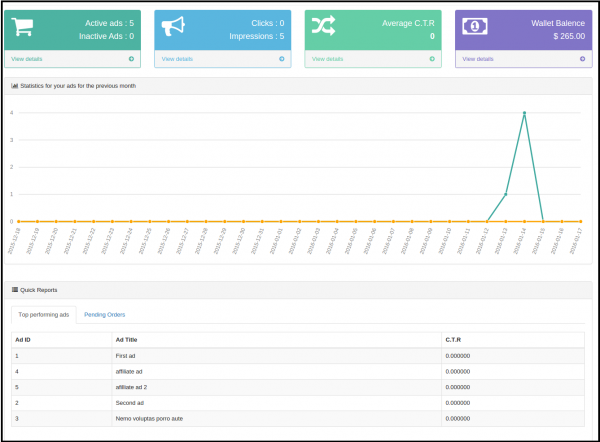Viewport: 600px width, 442px height.
Task: Click the shuffle icon in Average C.T.R card
Action: click(323, 26)
